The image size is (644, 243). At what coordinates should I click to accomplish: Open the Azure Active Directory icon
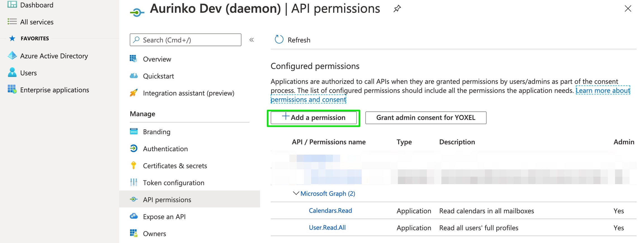click(x=12, y=56)
